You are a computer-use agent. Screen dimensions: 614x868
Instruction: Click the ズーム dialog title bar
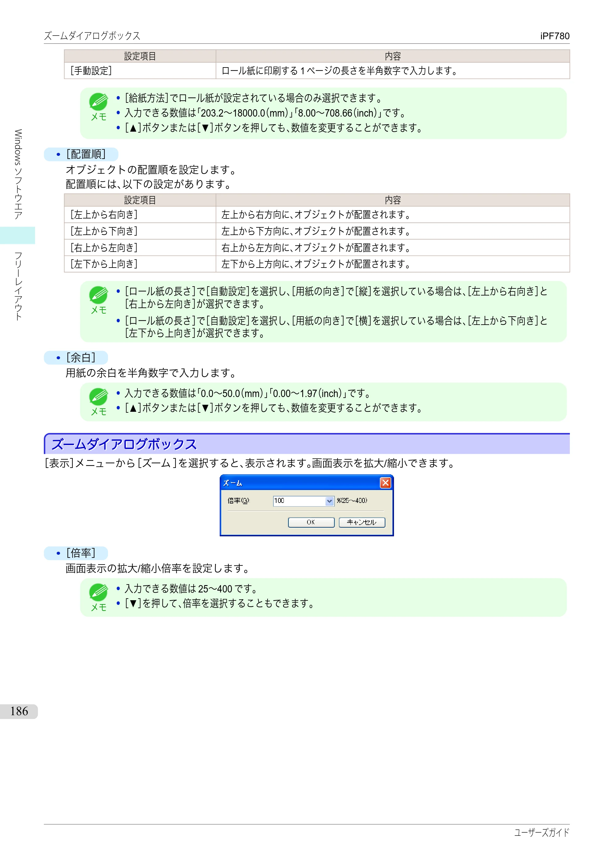tap(306, 483)
